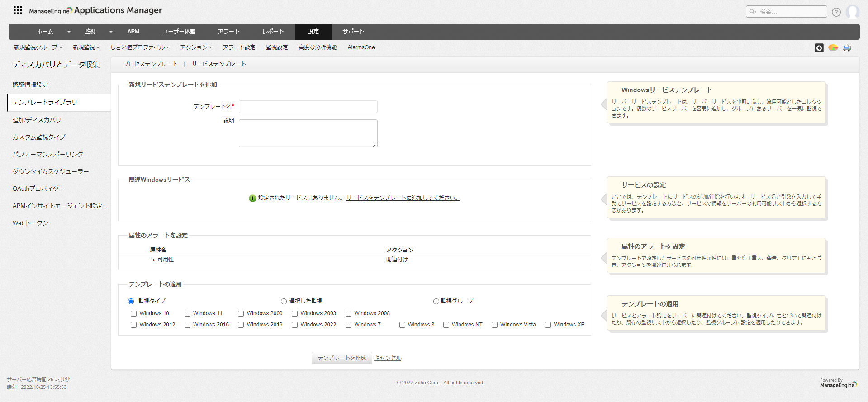
Task: Click the green status icon beside 設定されたサービスはありません
Action: (252, 198)
